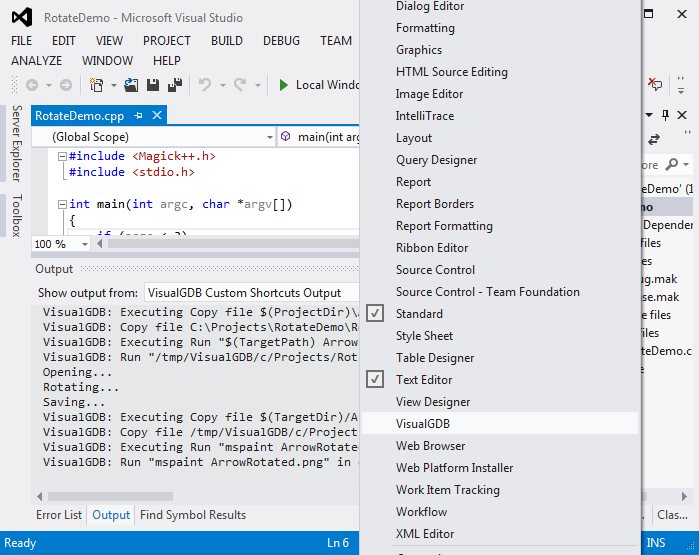This screenshot has width=699, height=555.
Task: Save the current file with floppy icon
Action: [x=153, y=85]
